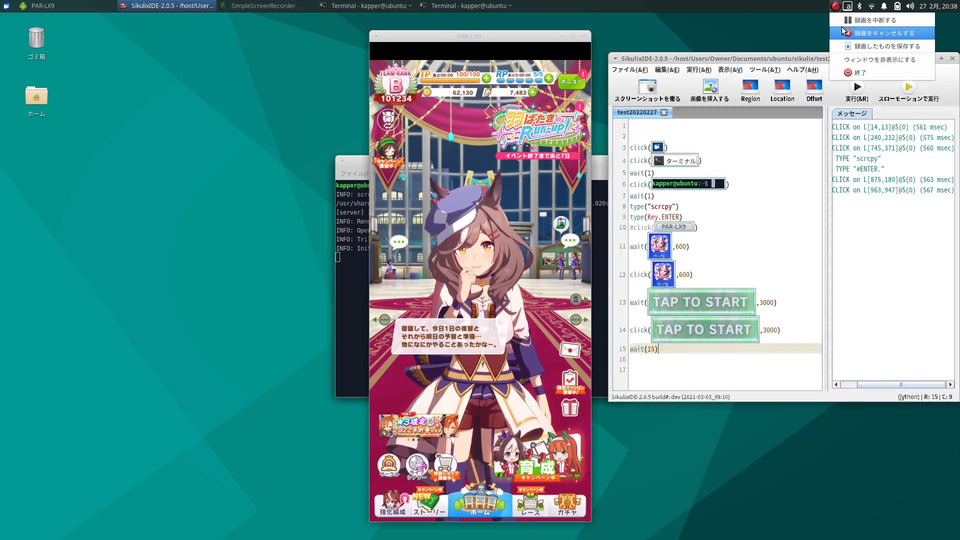
Task: Click the TAP TO START thumbnail in line 13
Action: (701, 302)
